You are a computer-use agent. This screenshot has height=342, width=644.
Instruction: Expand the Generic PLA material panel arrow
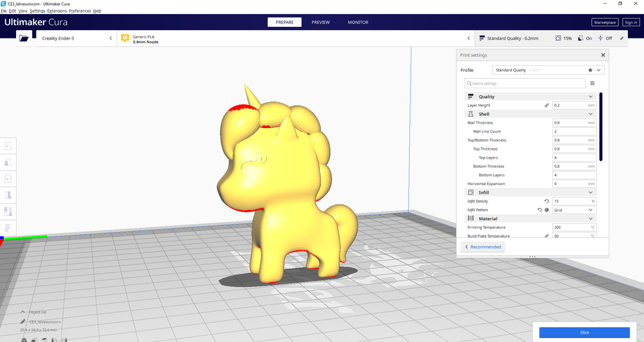click(x=468, y=38)
